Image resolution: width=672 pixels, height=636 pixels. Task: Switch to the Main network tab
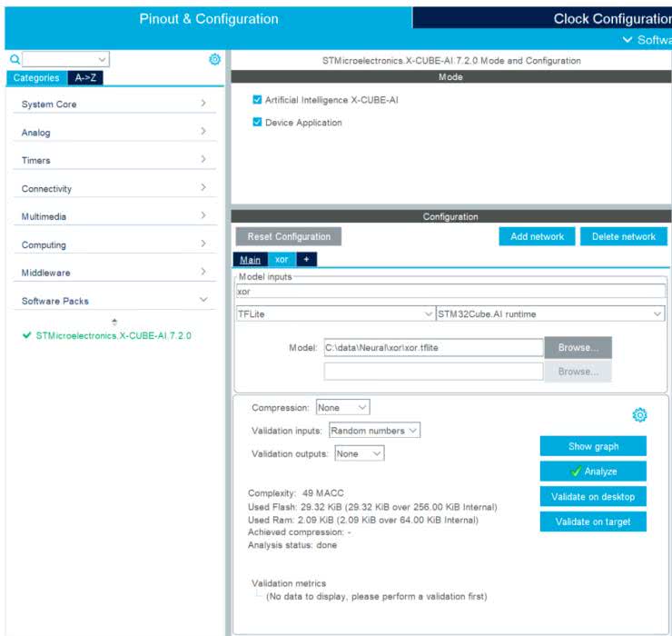(x=250, y=259)
